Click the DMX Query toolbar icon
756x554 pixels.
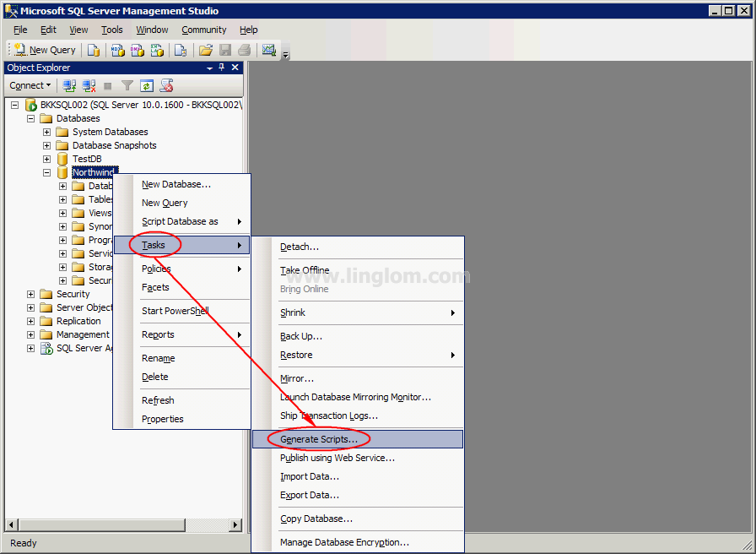pyautogui.click(x=137, y=50)
